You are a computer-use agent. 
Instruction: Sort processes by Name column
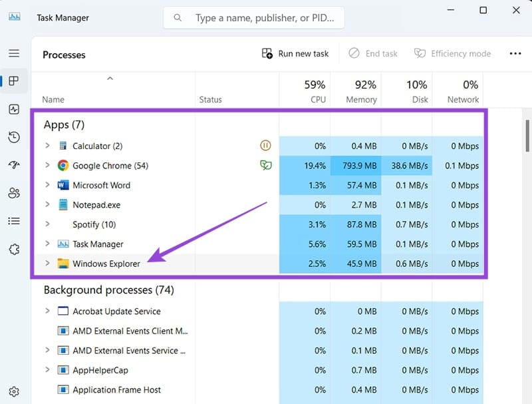coord(113,91)
